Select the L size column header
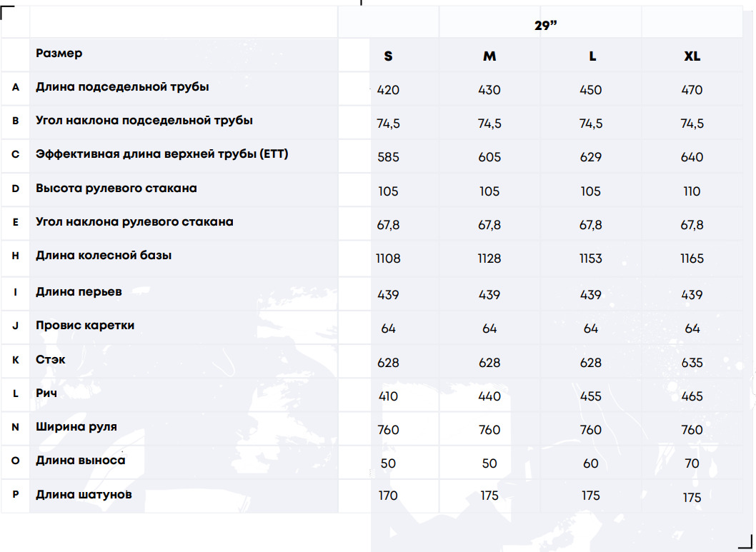Viewport: 756px width, 552px height. (592, 56)
